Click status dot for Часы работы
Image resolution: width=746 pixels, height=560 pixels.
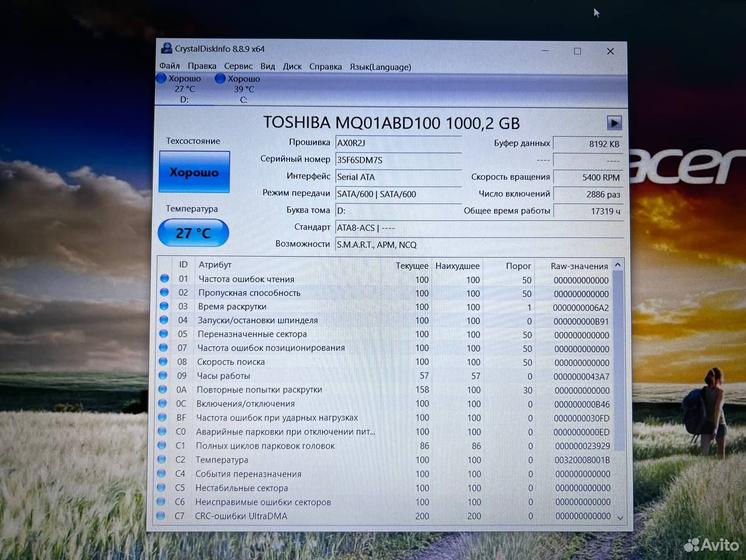[x=163, y=375]
